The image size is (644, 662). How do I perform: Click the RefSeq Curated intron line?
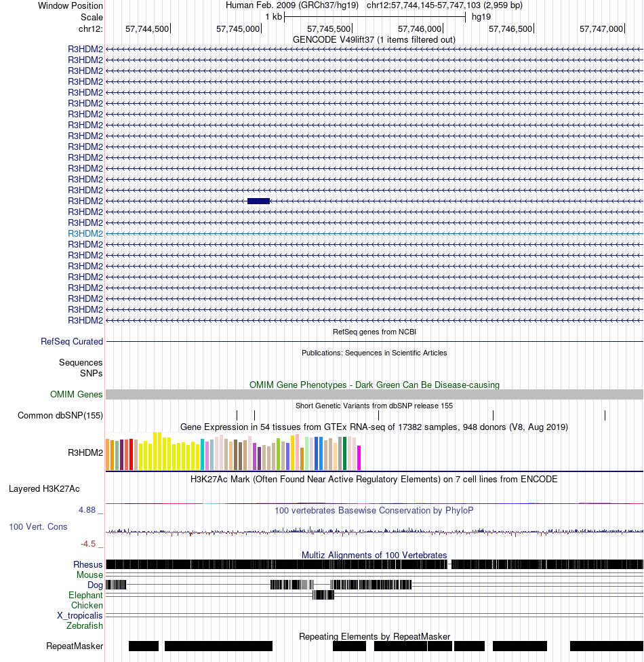374,342
